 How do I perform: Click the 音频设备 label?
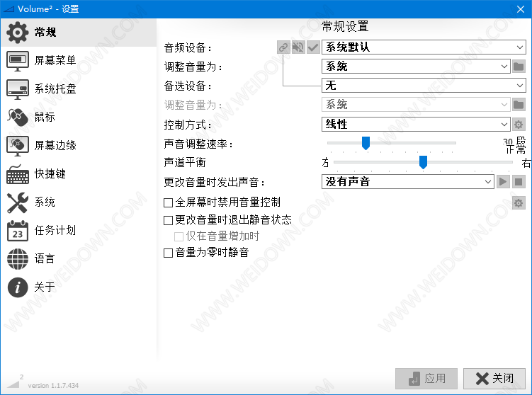pyautogui.click(x=188, y=48)
